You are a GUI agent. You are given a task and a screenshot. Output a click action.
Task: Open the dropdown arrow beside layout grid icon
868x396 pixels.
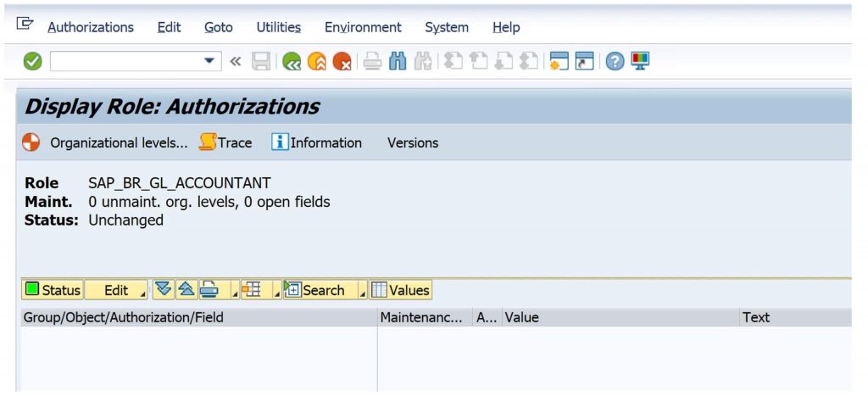277,293
